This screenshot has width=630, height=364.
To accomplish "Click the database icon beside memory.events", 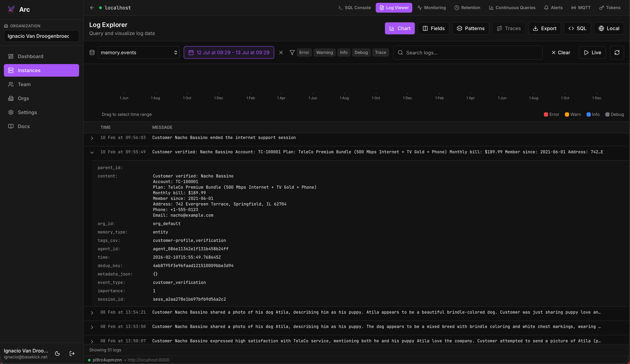I will pos(92,52).
